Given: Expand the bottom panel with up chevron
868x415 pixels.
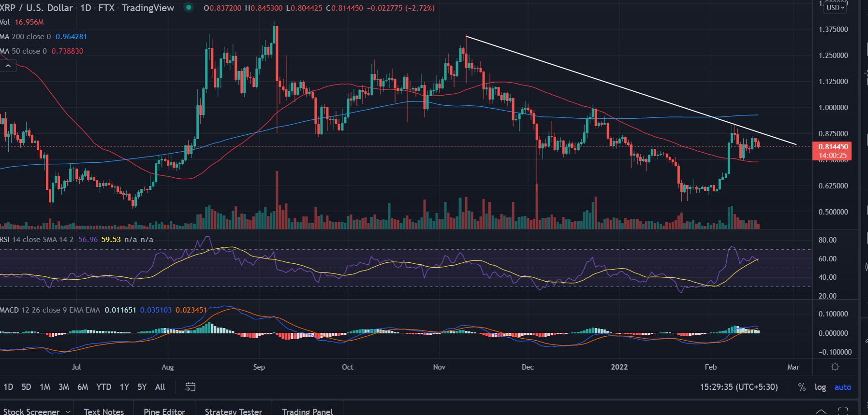Looking at the screenshot, I should 821,411.
